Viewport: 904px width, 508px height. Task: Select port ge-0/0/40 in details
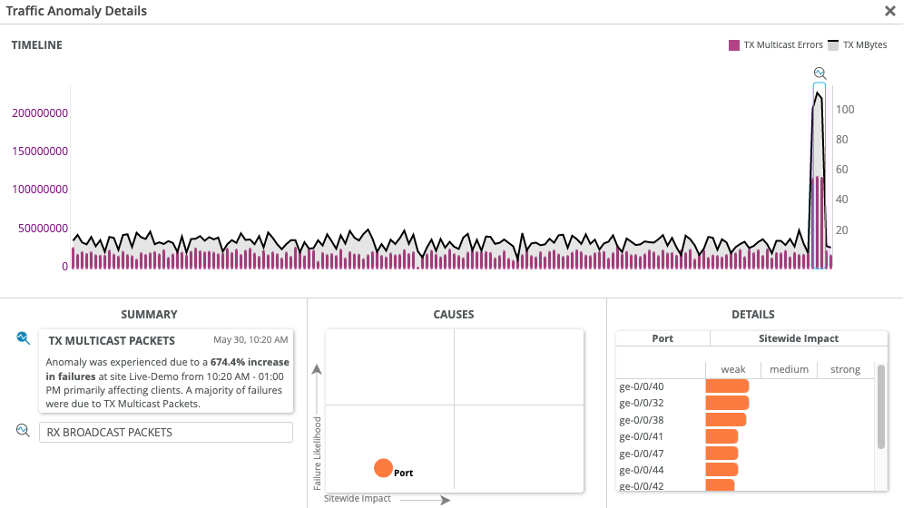[642, 386]
